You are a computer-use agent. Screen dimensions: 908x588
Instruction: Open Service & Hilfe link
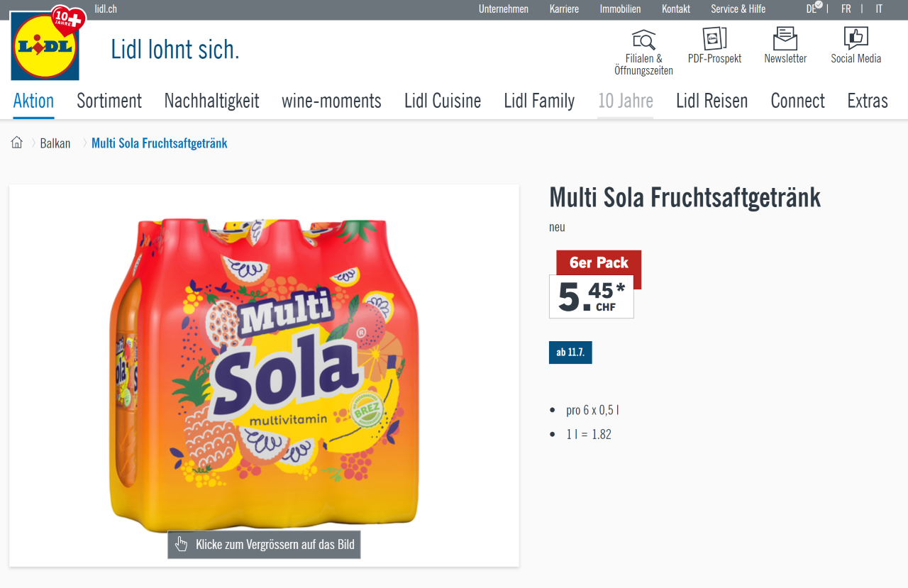[x=738, y=9]
